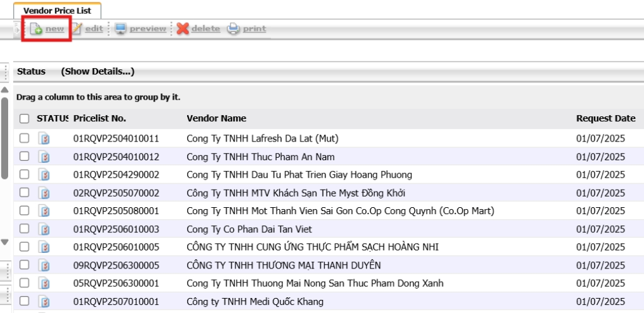Click the left panel vertical scrollbar thumb
The width and height of the screenshot is (644, 313).
pos(4,138)
